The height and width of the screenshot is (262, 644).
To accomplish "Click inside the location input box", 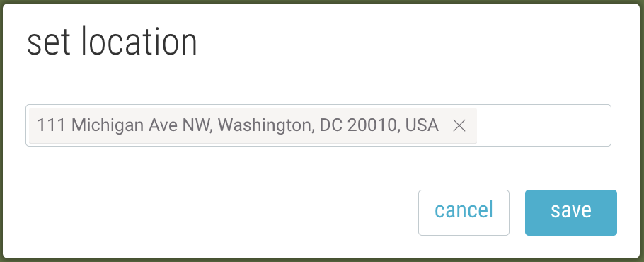I will tap(543, 125).
